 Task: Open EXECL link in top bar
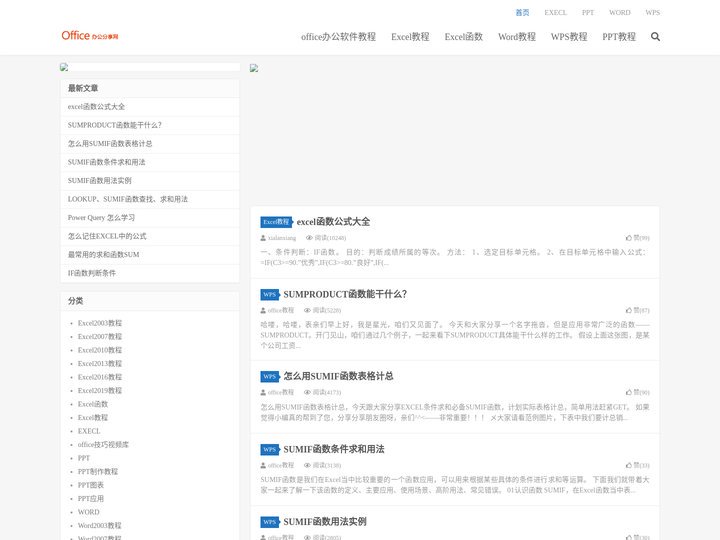(x=556, y=12)
